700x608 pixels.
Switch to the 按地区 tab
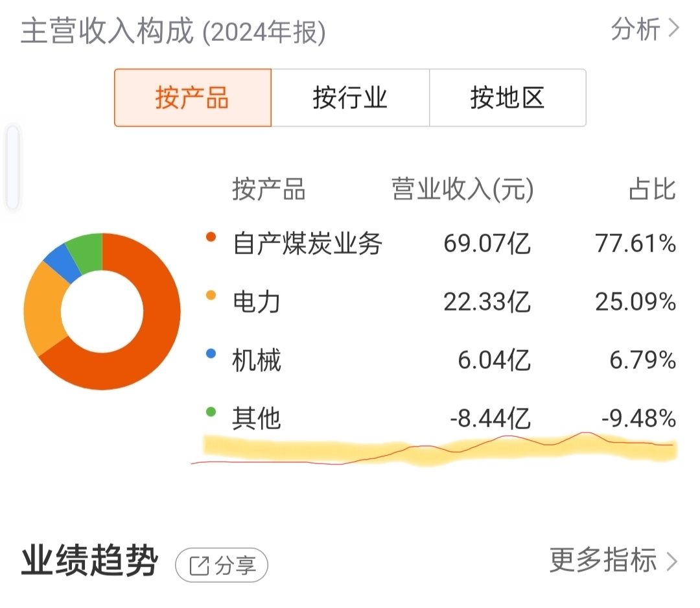pyautogui.click(x=507, y=98)
